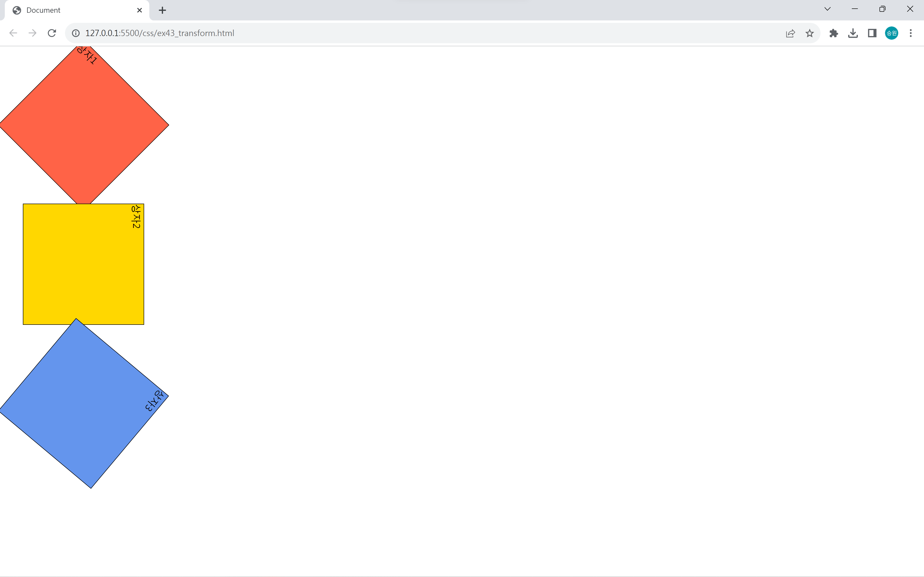The width and height of the screenshot is (924, 577).
Task: Open the Extensions puzzle icon
Action: 834,33
